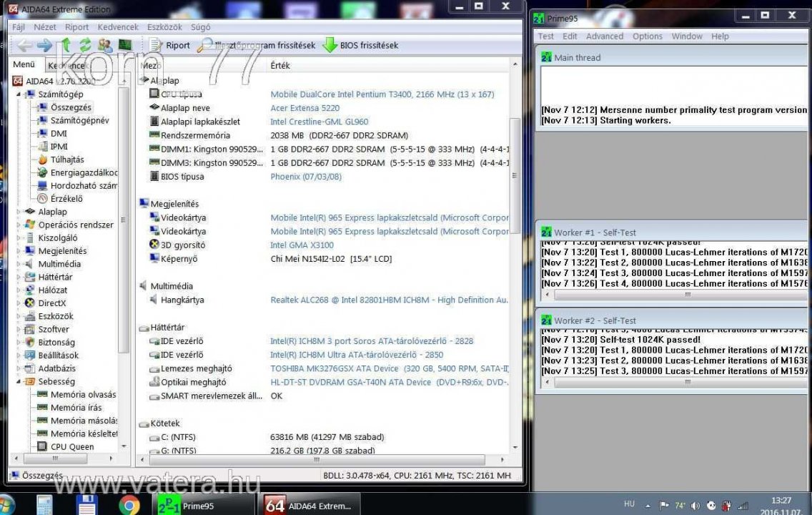The height and width of the screenshot is (515, 812).
Task: Select Számítógépnév in the tree
Action: (x=80, y=120)
